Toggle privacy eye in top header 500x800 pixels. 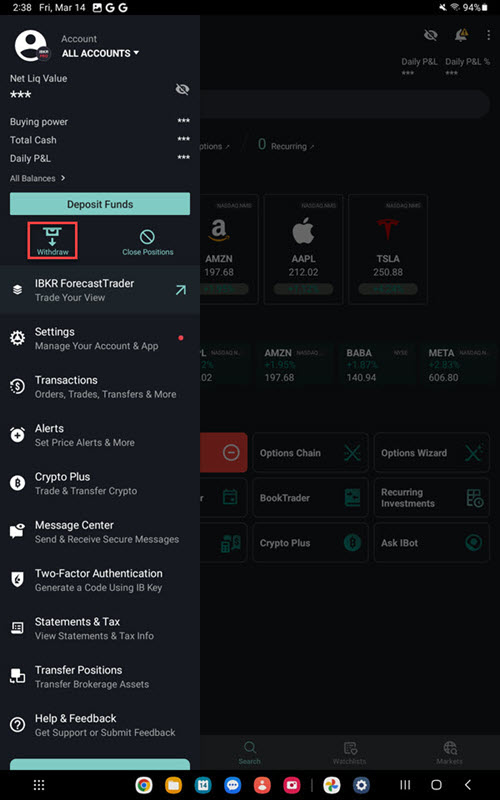tap(431, 35)
